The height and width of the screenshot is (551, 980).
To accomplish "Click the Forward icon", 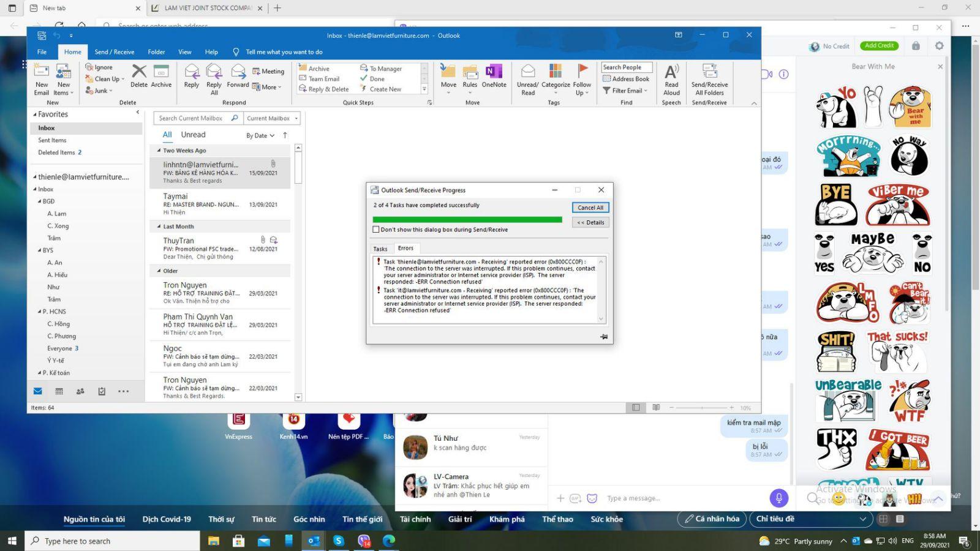I will 238,72.
